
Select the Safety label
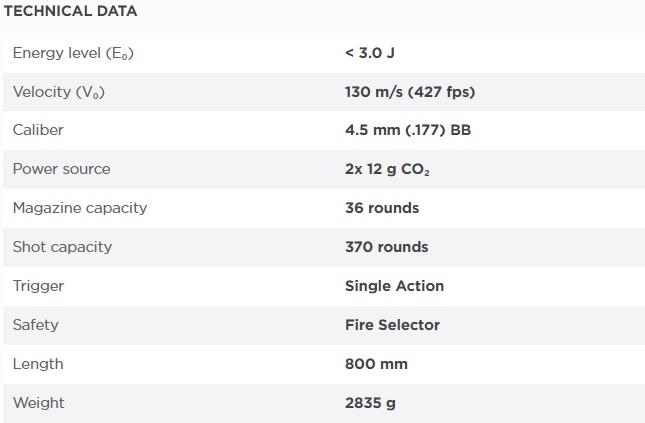(x=36, y=325)
